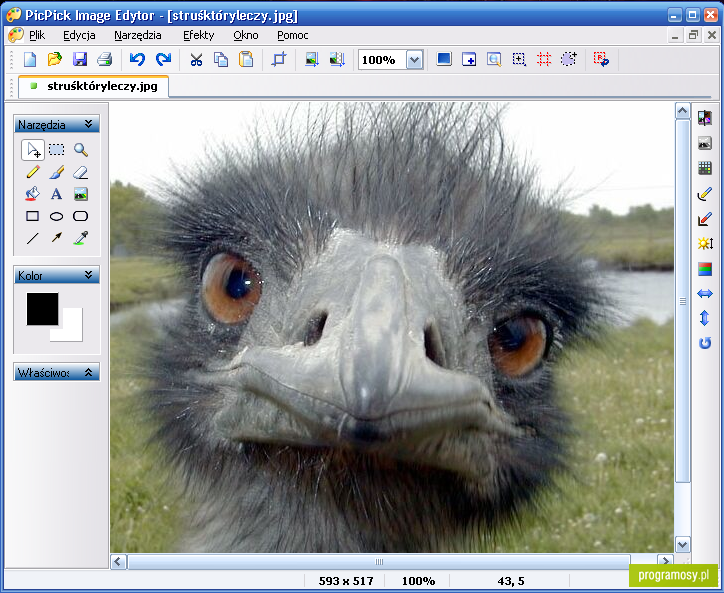Screen dimensions: 724x593
Task: Capture full screen icon
Action: (444, 59)
